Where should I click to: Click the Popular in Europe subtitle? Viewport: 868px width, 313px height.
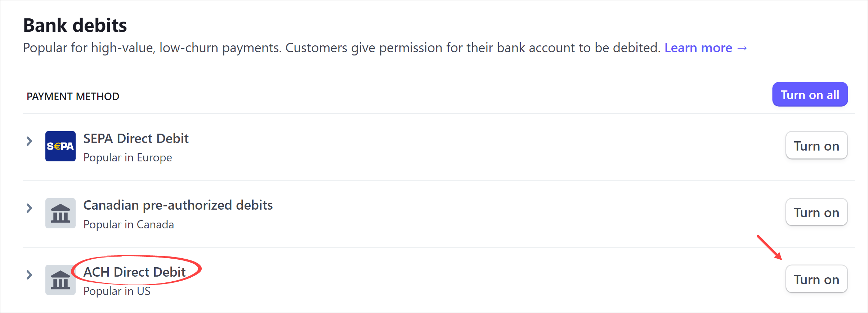coord(127,157)
